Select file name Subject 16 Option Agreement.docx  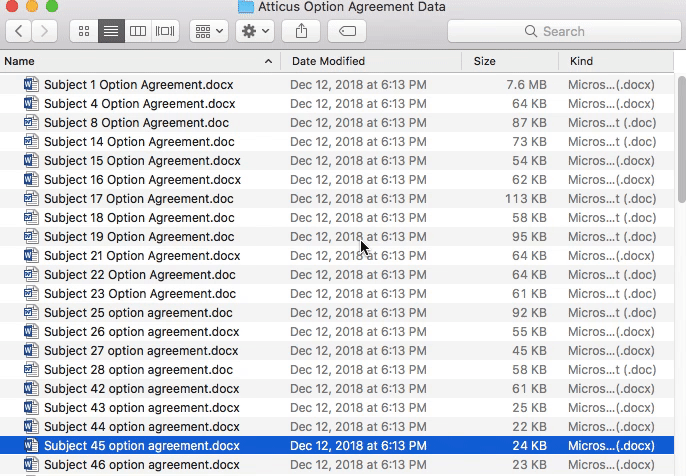pos(143,180)
